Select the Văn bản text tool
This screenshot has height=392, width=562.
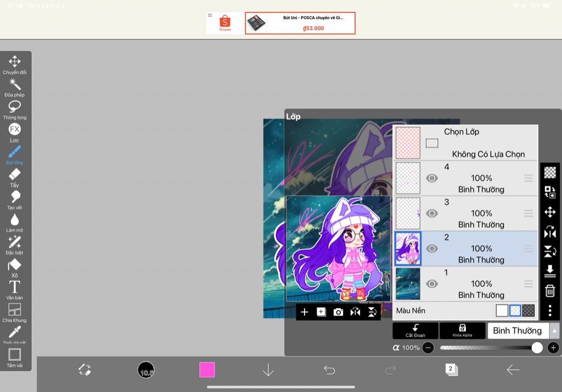pos(14,291)
